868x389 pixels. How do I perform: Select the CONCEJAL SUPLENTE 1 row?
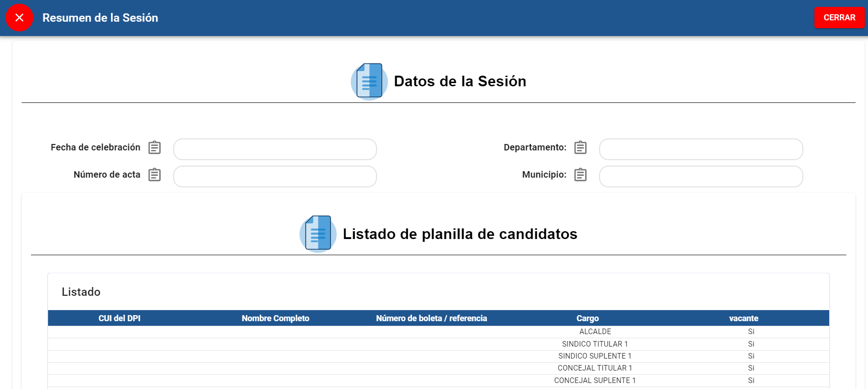(x=595, y=381)
